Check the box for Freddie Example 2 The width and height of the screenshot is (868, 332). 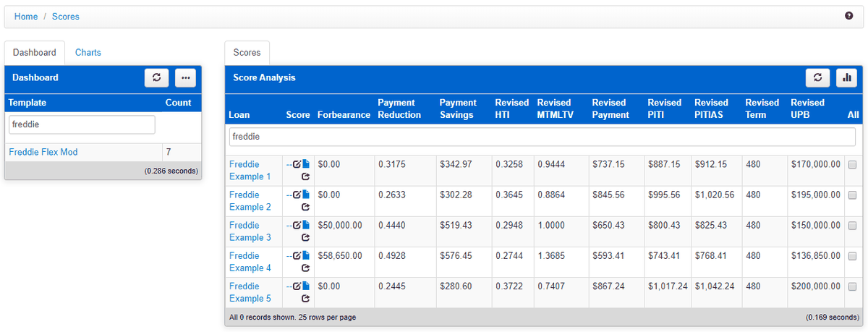pyautogui.click(x=852, y=195)
